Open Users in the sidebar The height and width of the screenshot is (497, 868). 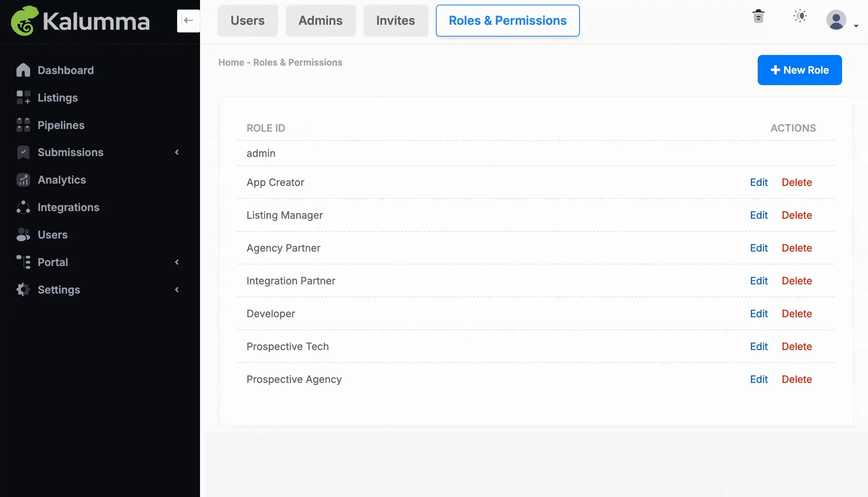point(53,235)
